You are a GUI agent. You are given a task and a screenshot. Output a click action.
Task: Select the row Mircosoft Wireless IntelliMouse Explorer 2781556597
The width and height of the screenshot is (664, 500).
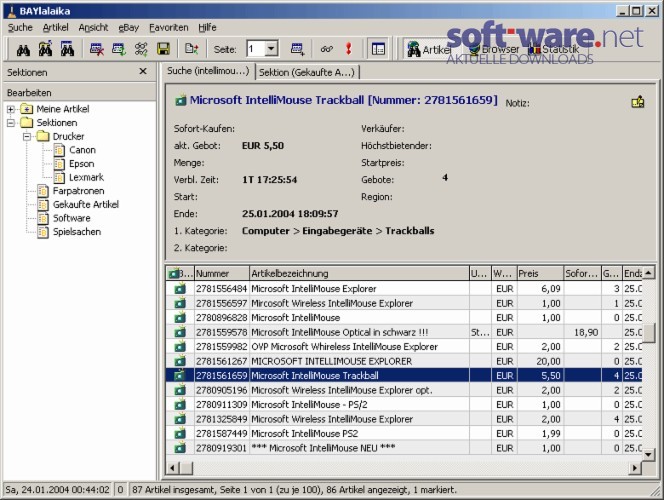[404, 303]
